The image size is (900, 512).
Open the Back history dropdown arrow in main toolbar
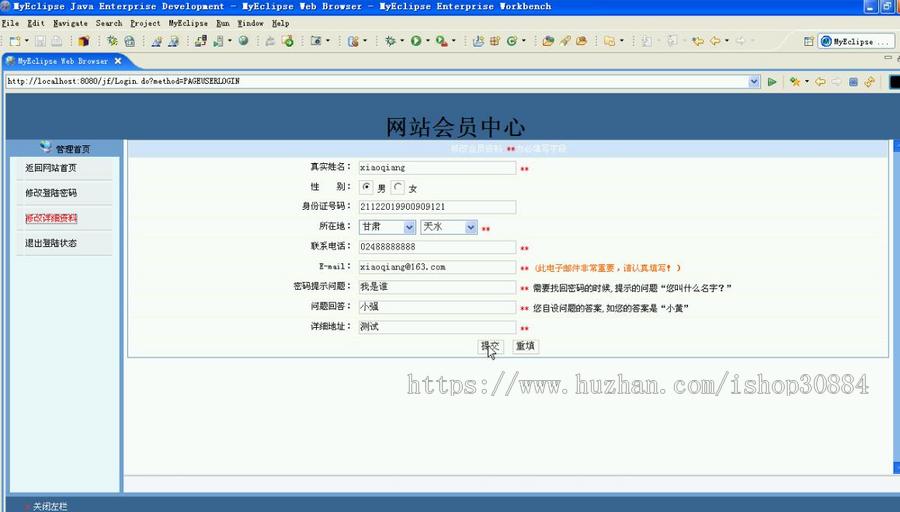(x=727, y=41)
